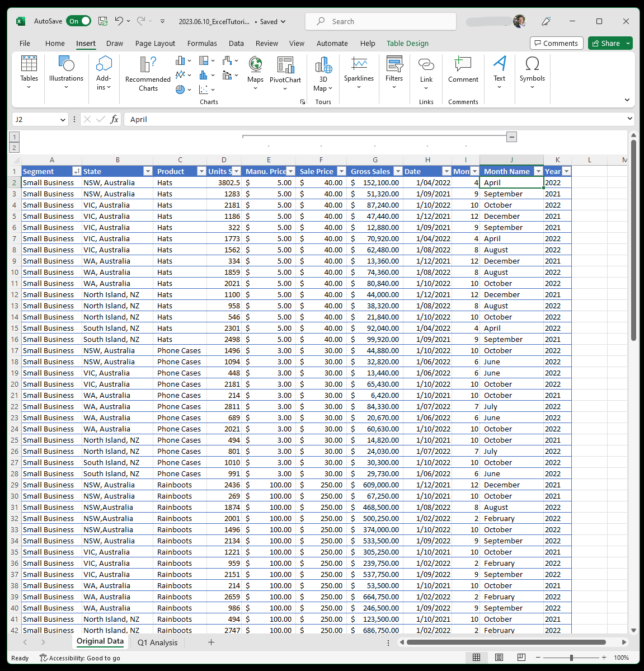Expand the State column filter dropdown

pos(148,171)
